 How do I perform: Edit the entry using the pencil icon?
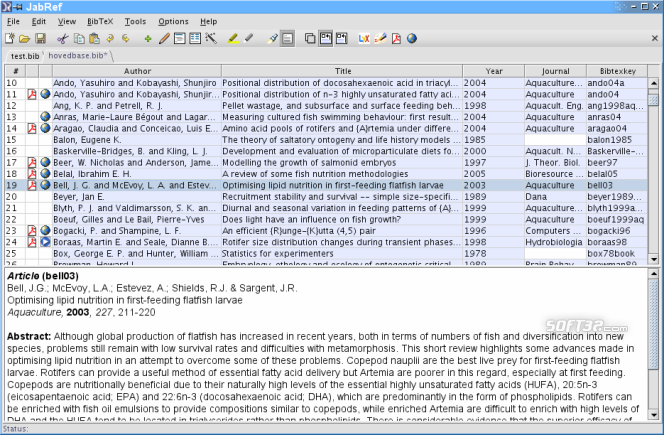(x=164, y=39)
